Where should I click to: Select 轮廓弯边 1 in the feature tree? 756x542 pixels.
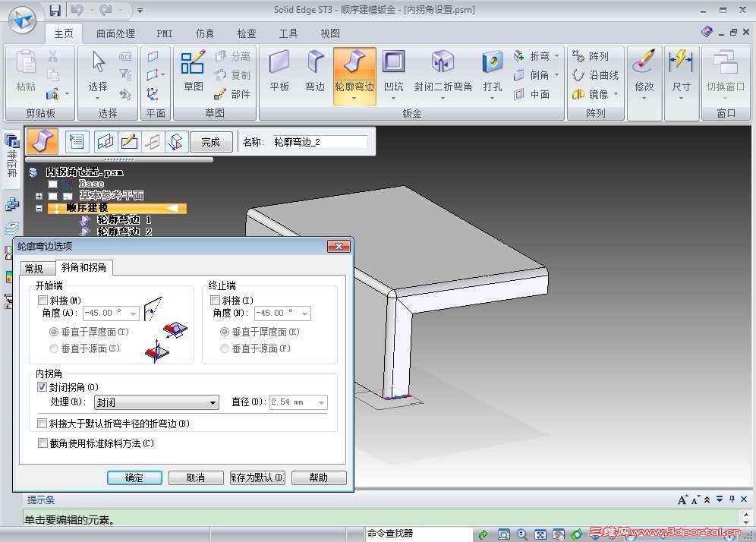click(x=124, y=219)
